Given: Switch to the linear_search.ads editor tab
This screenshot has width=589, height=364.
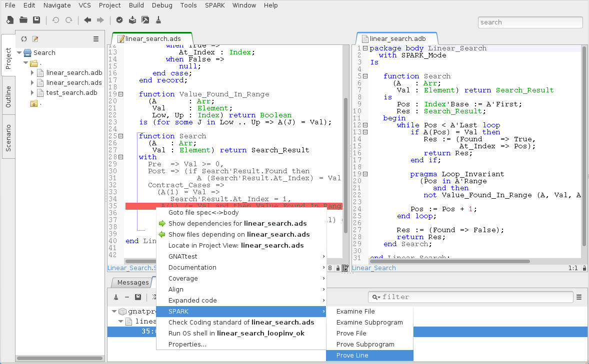Looking at the screenshot, I should (152, 38).
